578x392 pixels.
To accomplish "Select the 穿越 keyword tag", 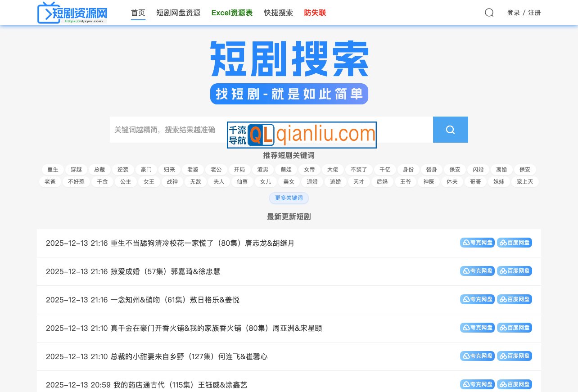I will tap(76, 169).
